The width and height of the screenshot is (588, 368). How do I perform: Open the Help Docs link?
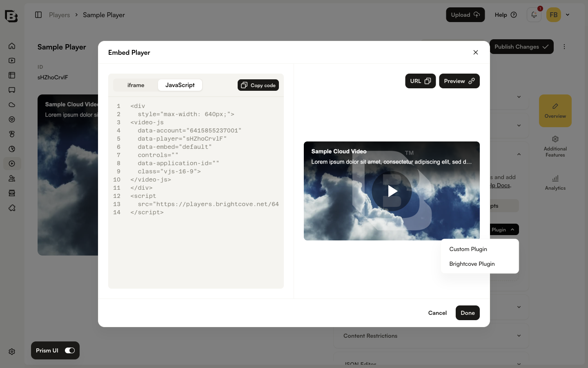tap(500, 185)
